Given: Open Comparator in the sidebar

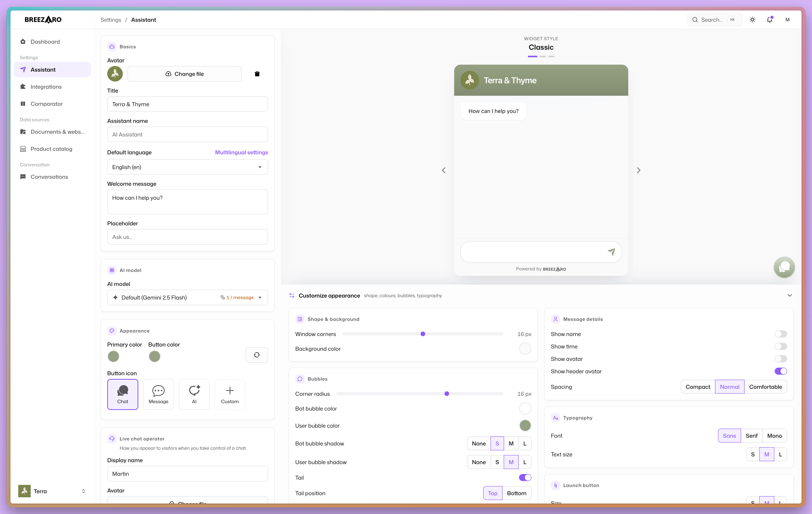Looking at the screenshot, I should (52, 104).
